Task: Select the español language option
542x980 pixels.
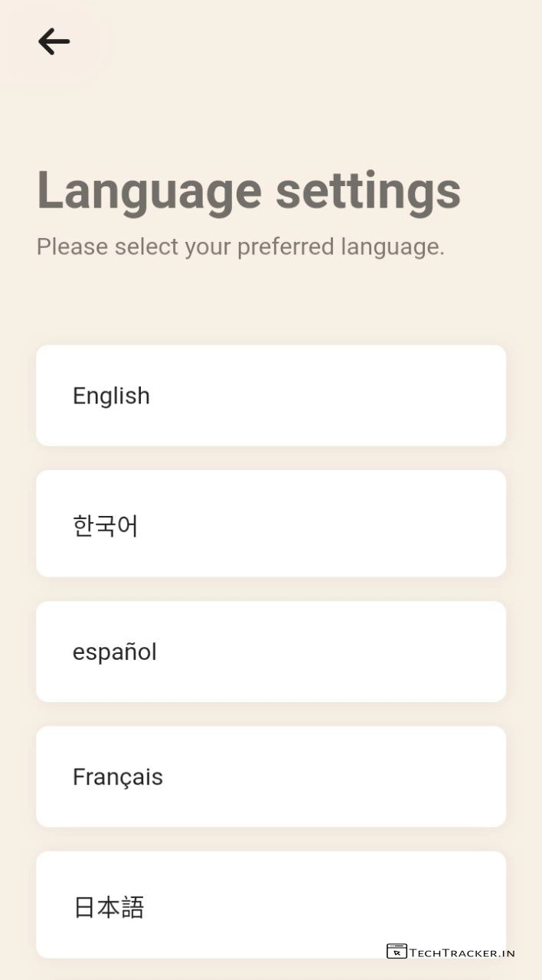Action: (271, 652)
